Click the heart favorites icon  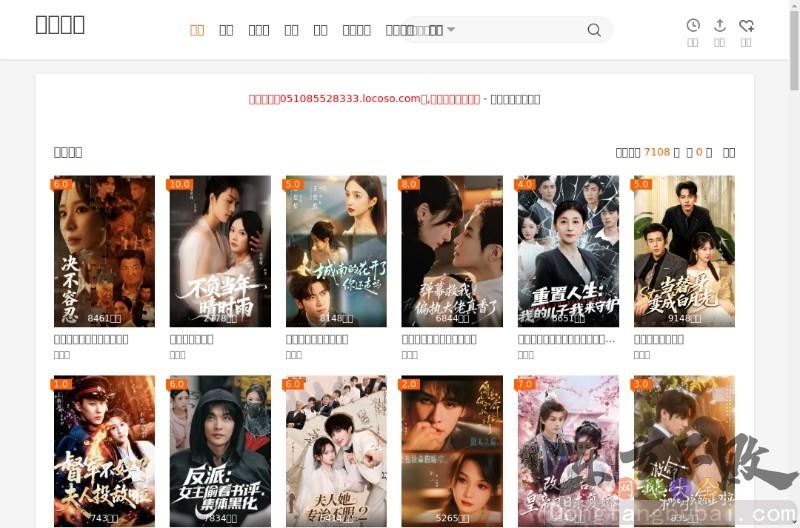point(746,26)
